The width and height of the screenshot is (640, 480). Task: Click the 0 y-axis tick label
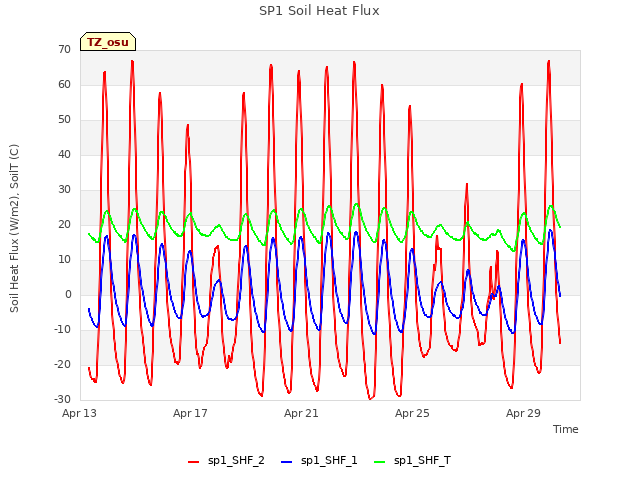tap(68, 295)
